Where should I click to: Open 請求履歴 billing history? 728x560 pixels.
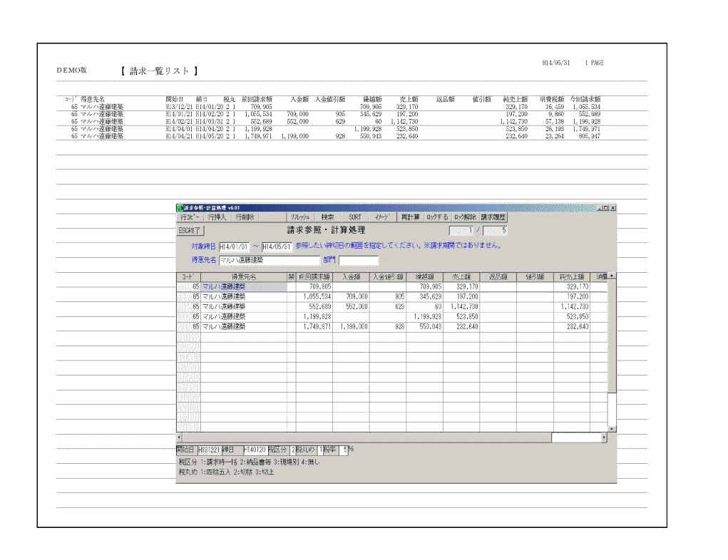tap(493, 217)
